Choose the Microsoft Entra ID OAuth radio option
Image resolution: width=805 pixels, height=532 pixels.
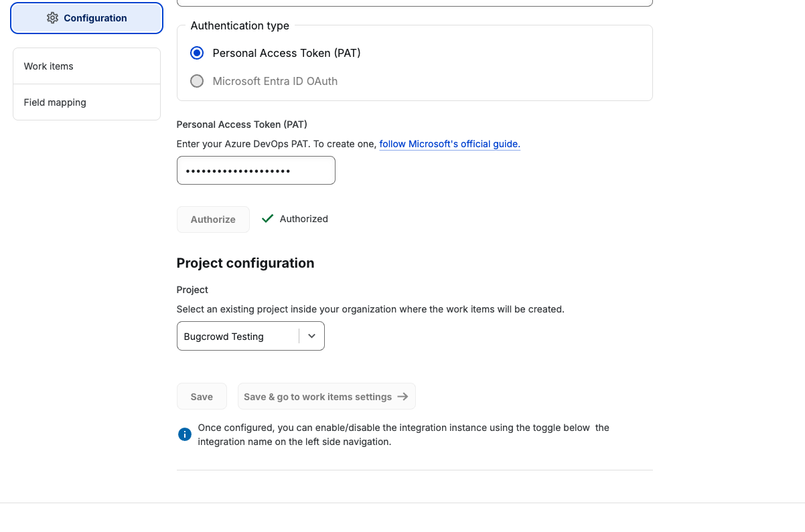[197, 81]
